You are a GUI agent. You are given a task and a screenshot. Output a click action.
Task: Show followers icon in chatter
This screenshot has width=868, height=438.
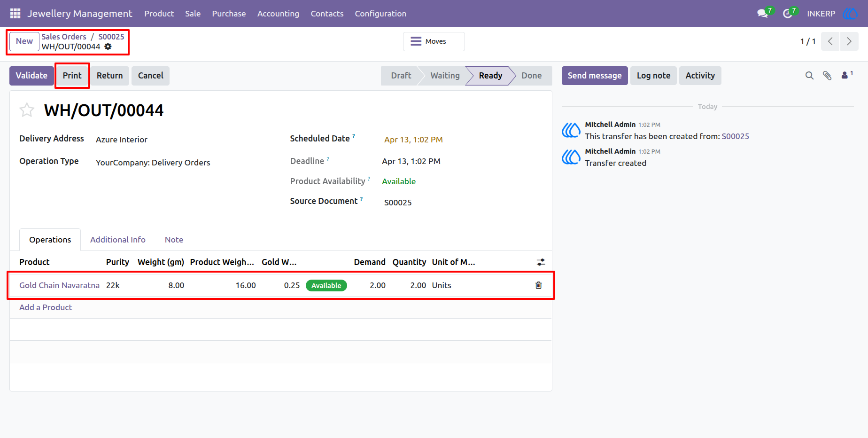click(x=847, y=75)
